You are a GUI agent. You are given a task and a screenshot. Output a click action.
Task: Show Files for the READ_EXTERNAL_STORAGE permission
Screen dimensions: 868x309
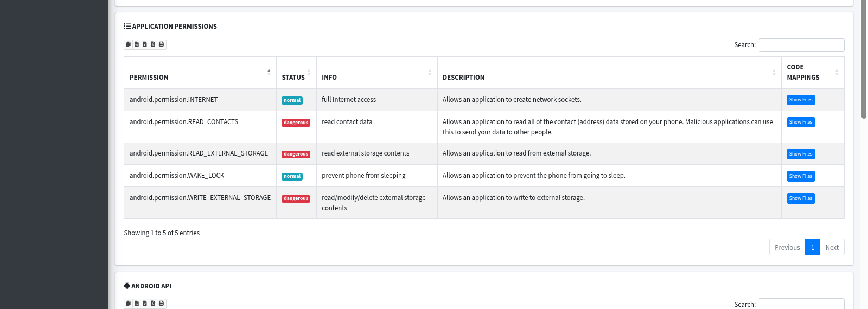801,154
